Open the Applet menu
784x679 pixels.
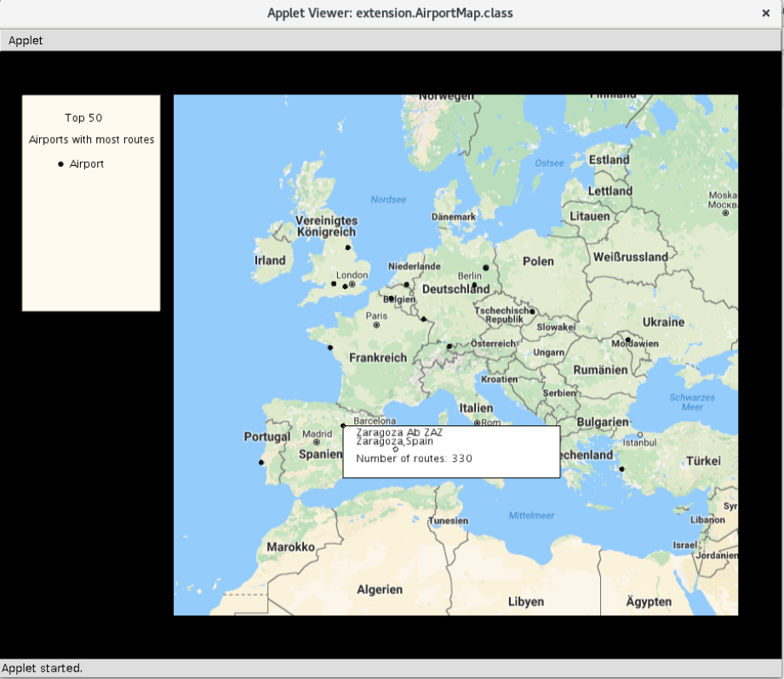pos(26,41)
